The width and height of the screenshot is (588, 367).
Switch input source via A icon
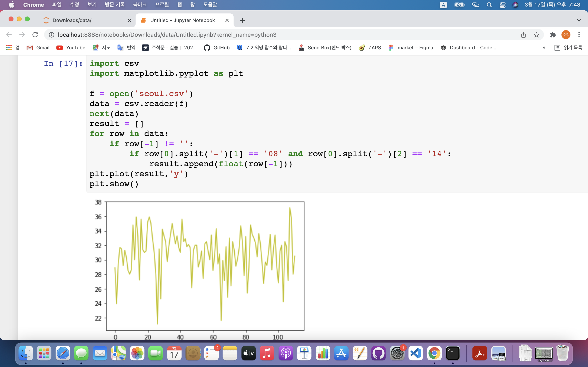click(443, 5)
